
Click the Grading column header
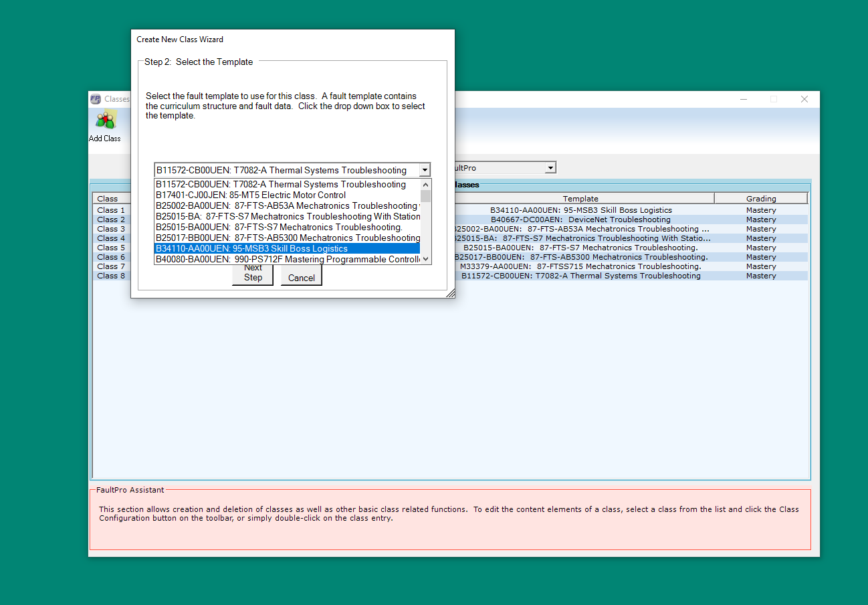pos(761,199)
